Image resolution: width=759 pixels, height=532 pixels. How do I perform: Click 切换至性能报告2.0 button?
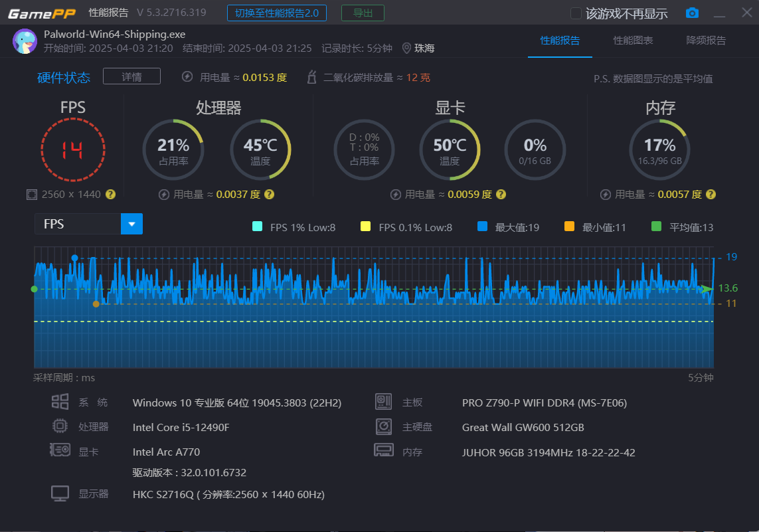(x=277, y=13)
